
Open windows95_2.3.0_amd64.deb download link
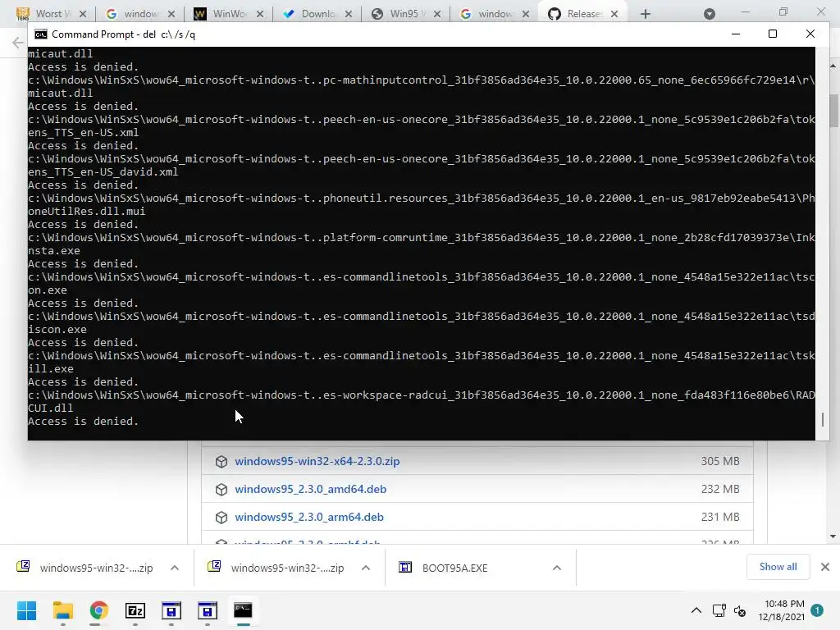[x=310, y=489]
